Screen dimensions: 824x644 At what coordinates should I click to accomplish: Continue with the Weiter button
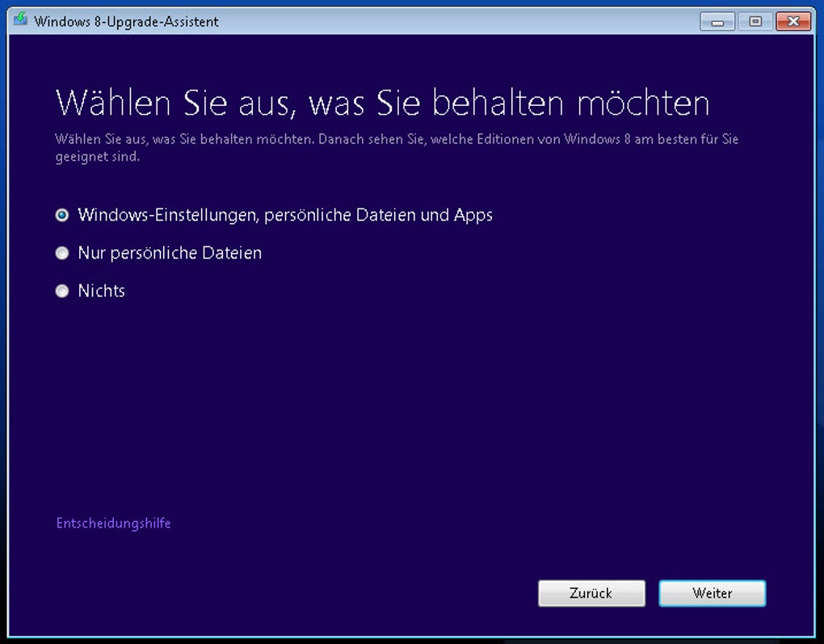point(713,593)
